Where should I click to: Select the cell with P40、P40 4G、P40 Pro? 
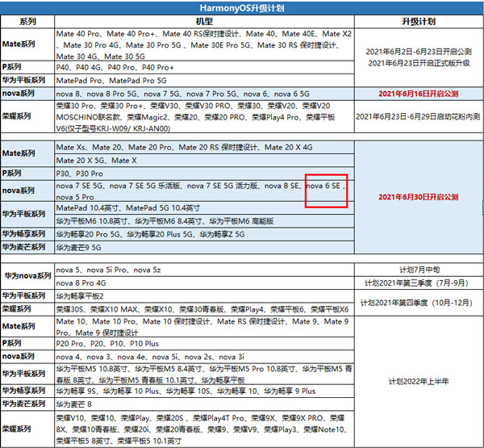[204, 67]
